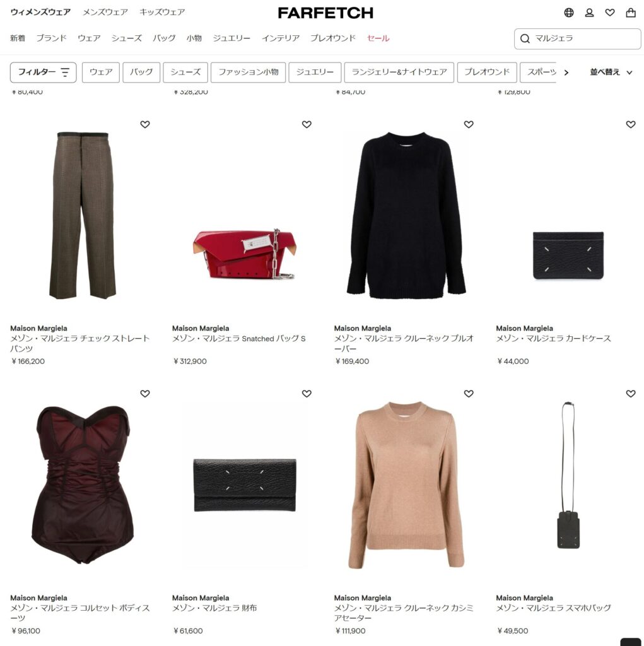Open the language and region globe icon

(x=568, y=13)
